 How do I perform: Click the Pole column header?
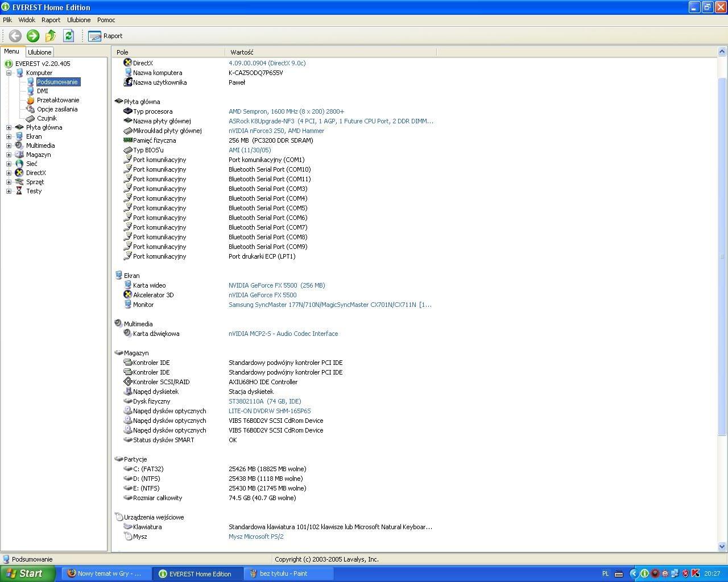pos(169,52)
